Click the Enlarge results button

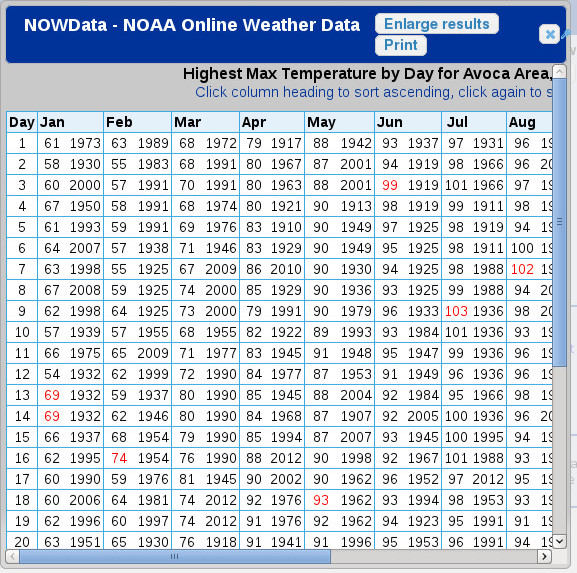(437, 24)
